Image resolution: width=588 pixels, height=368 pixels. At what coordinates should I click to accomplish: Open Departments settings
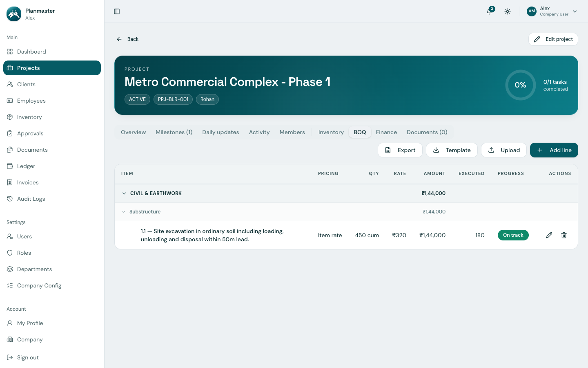click(52, 269)
